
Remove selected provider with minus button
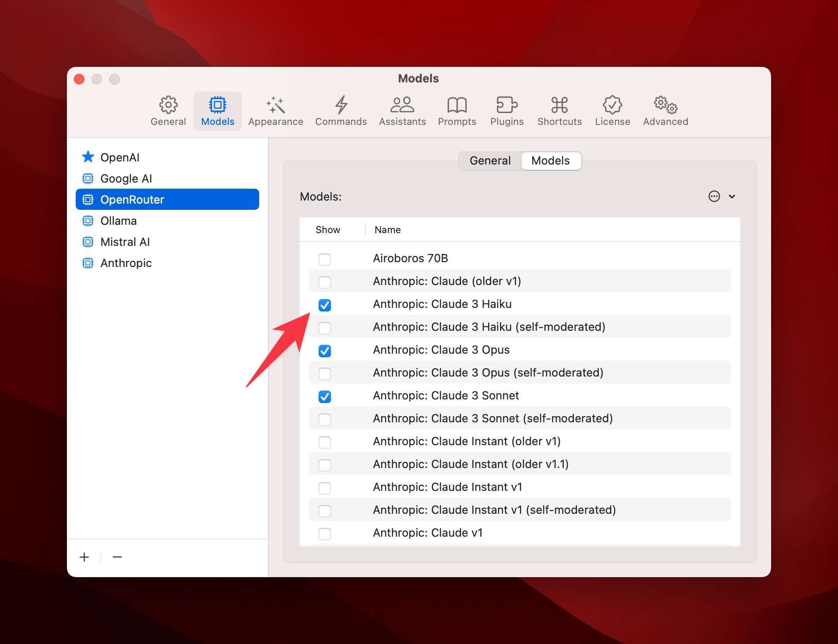117,557
